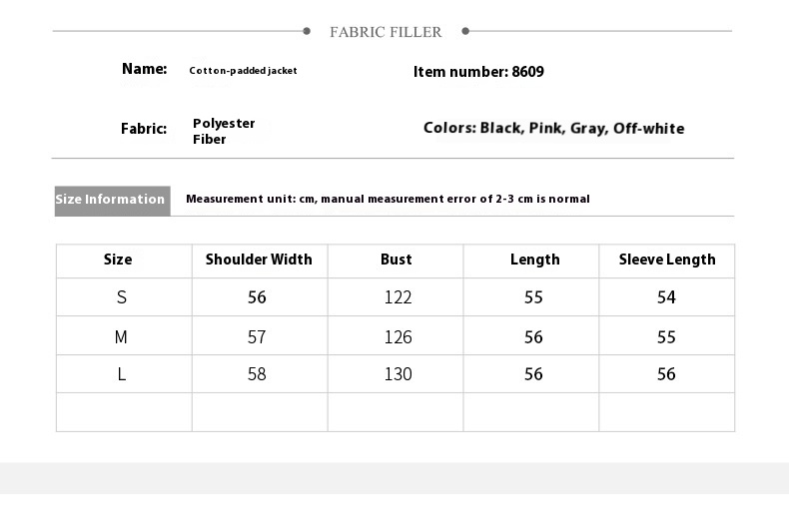Select the size S row label
The width and height of the screenshot is (789, 532).
(122, 297)
